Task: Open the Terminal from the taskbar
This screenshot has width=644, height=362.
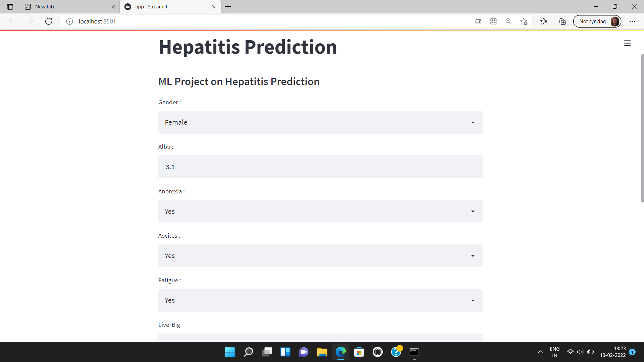Action: point(414,352)
